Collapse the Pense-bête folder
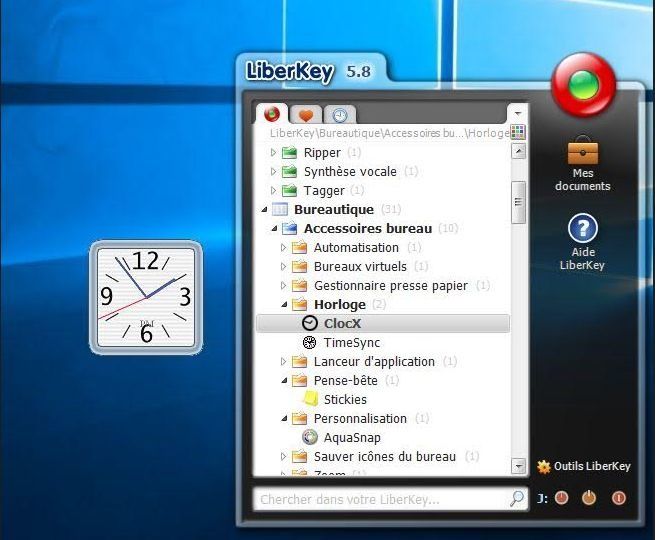655x540 pixels. coord(284,380)
